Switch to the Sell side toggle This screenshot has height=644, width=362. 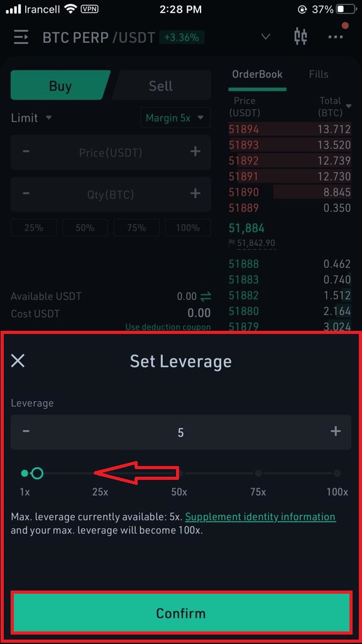161,86
